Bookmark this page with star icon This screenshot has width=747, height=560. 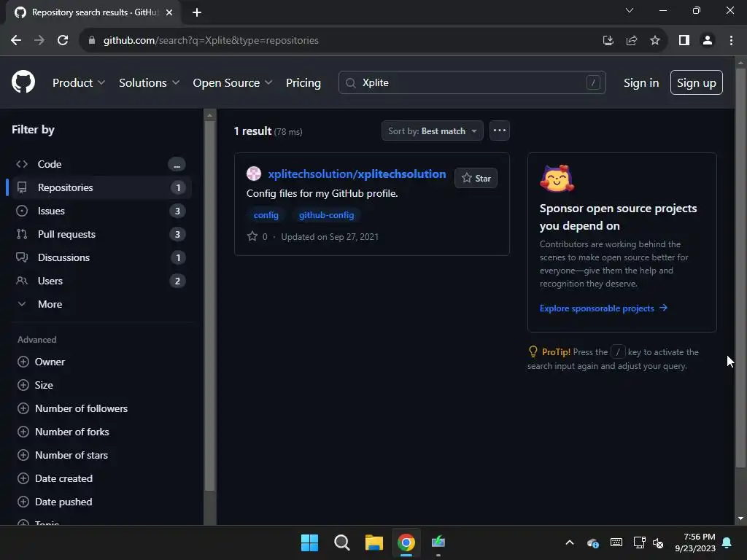(655, 41)
